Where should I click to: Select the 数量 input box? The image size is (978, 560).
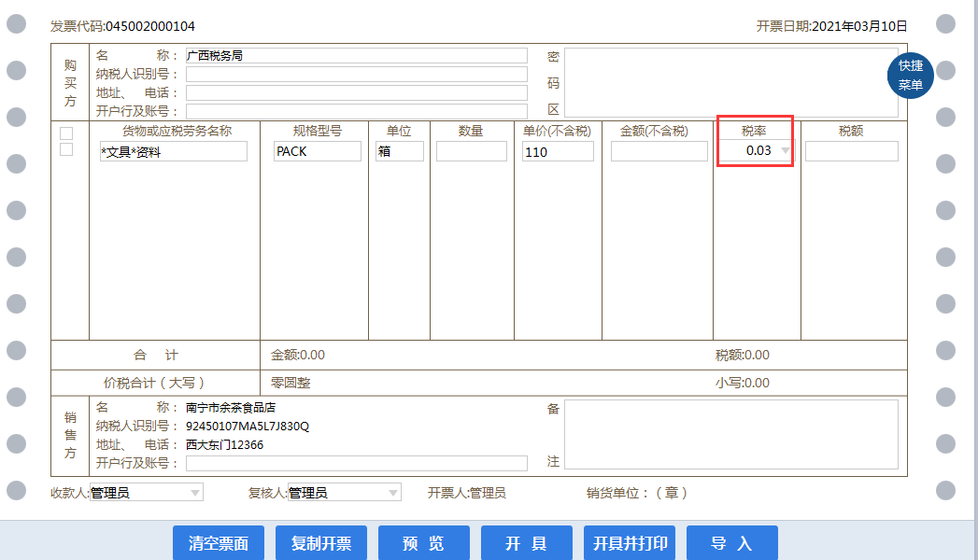click(x=471, y=151)
